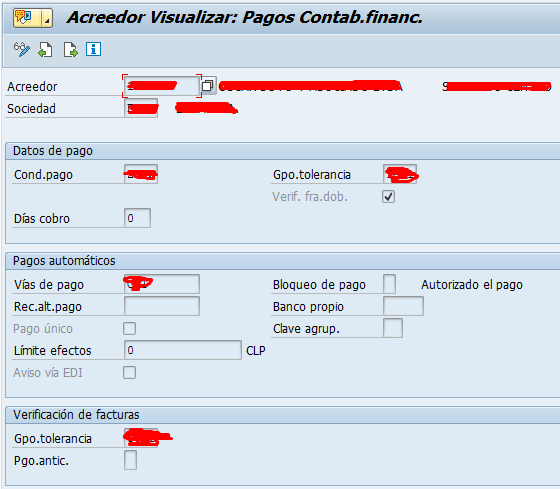Select the Banco propio field
The height and width of the screenshot is (489, 560).
coord(403,306)
